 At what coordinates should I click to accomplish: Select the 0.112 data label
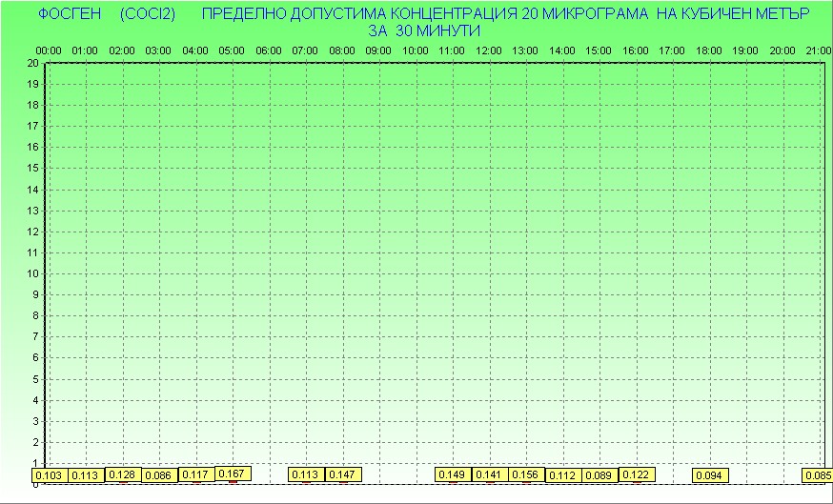pyautogui.click(x=562, y=475)
